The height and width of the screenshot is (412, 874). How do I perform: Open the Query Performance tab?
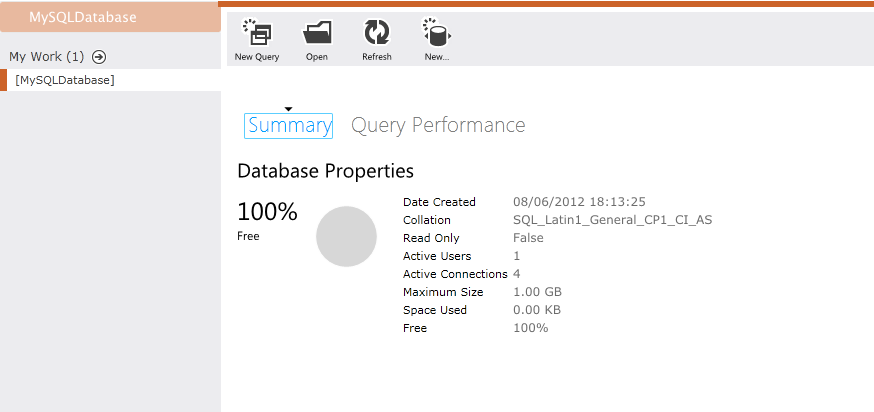click(438, 125)
